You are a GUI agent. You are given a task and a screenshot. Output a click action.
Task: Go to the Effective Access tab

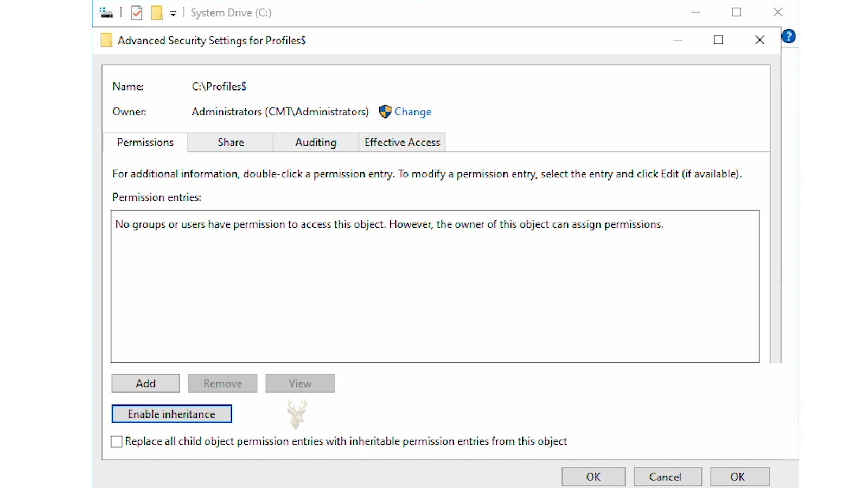[x=402, y=142]
